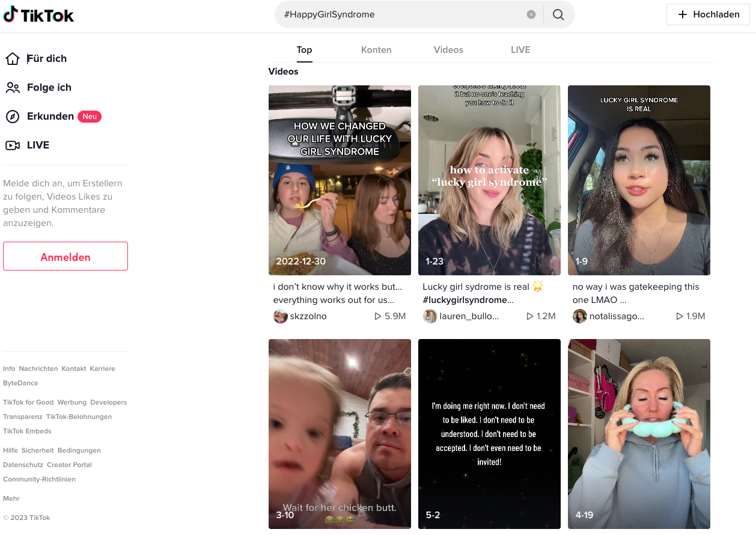Open the Sicherheit footer link

tap(38, 450)
